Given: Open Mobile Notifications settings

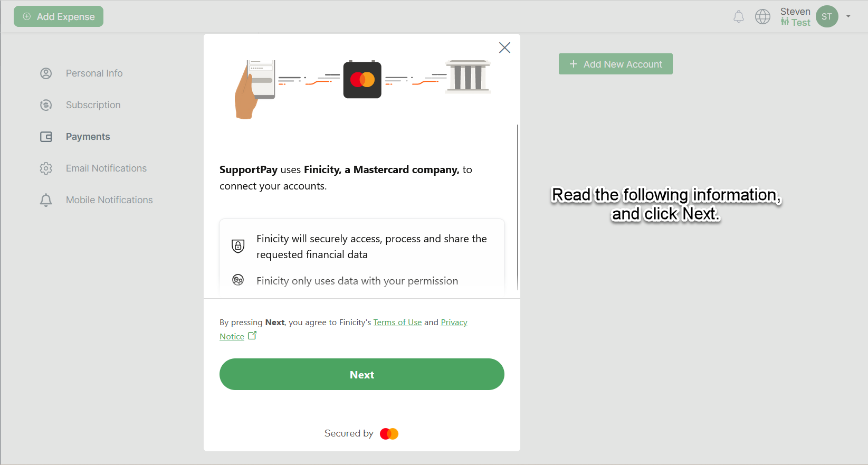Looking at the screenshot, I should click(x=109, y=200).
